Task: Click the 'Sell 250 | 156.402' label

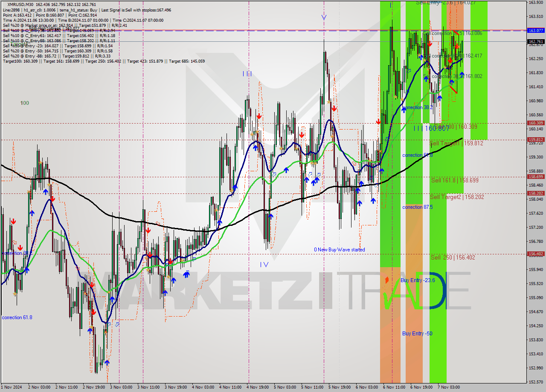Action: [x=453, y=257]
